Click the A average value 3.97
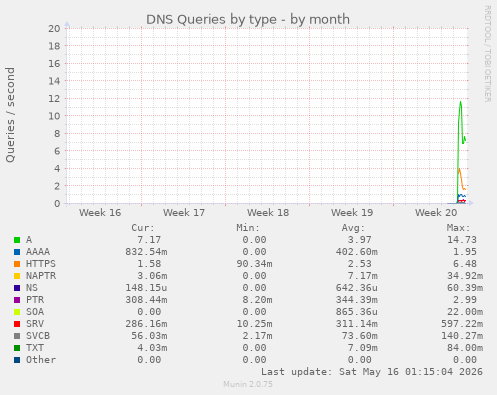The height and width of the screenshot is (395, 497). [359, 240]
